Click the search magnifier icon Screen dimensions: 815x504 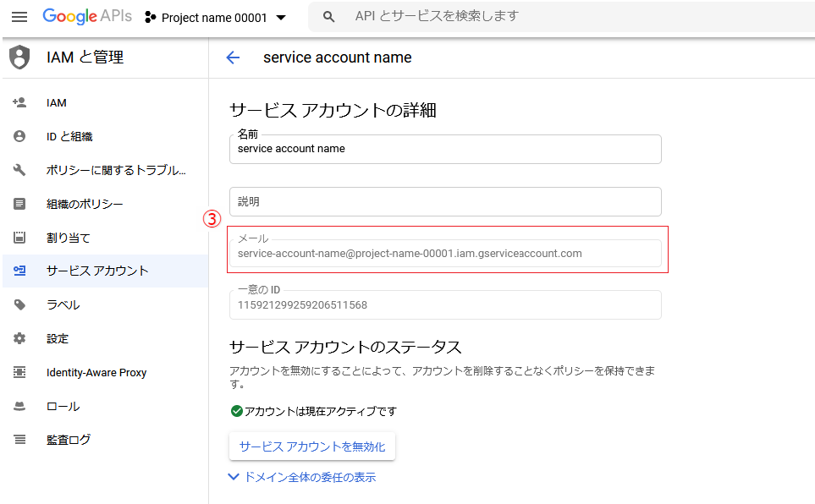click(328, 17)
